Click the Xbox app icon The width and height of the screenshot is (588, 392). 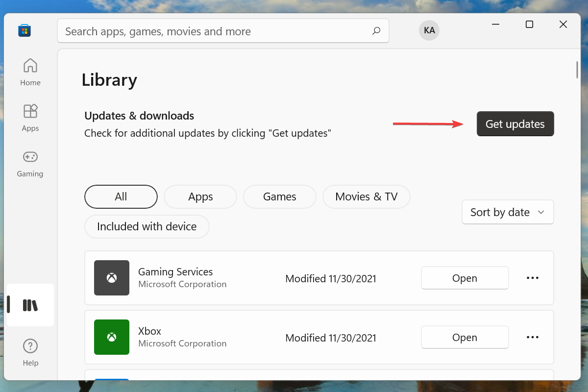(112, 337)
